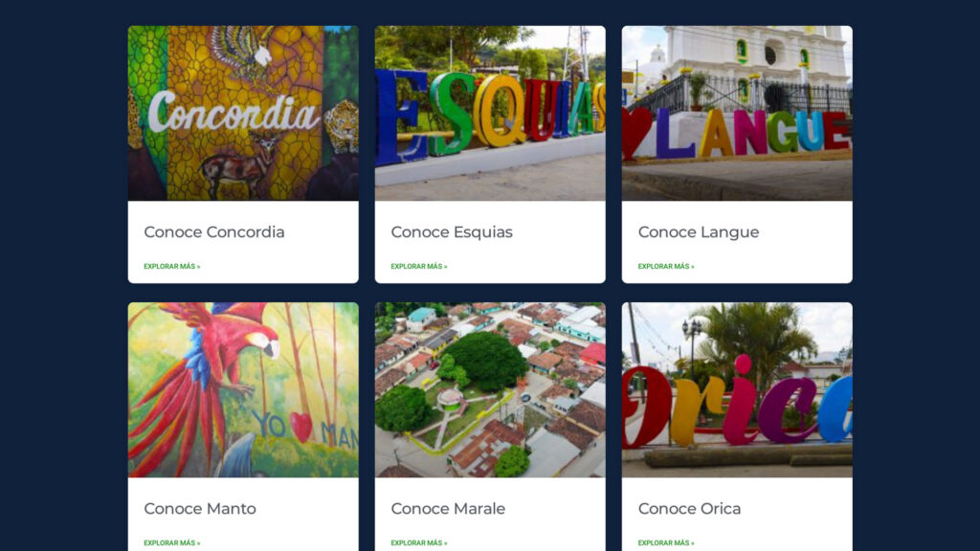The image size is (980, 551).
Task: Click the Conoce Esquias heading
Action: (452, 231)
